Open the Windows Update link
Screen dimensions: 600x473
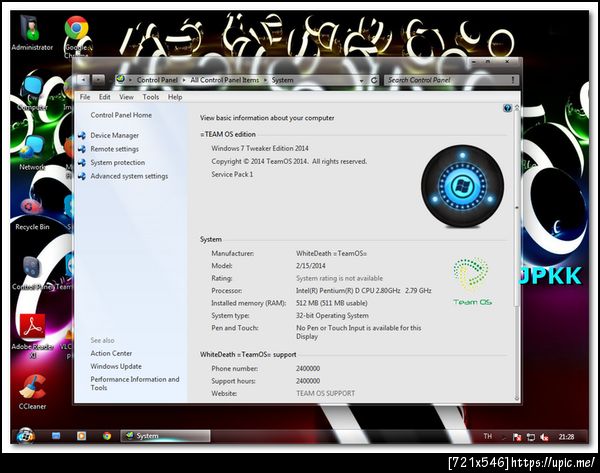[x=116, y=366]
